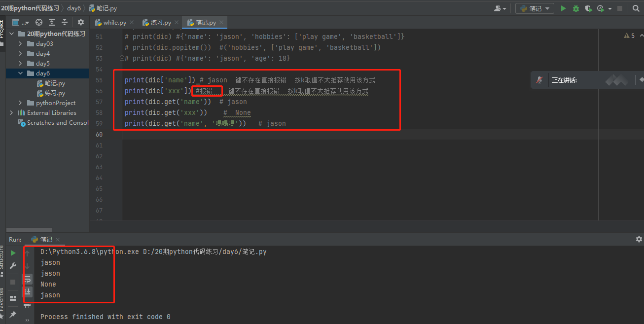The height and width of the screenshot is (324, 644).
Task: Click the up arrow in console toolbar
Action: tap(27, 253)
